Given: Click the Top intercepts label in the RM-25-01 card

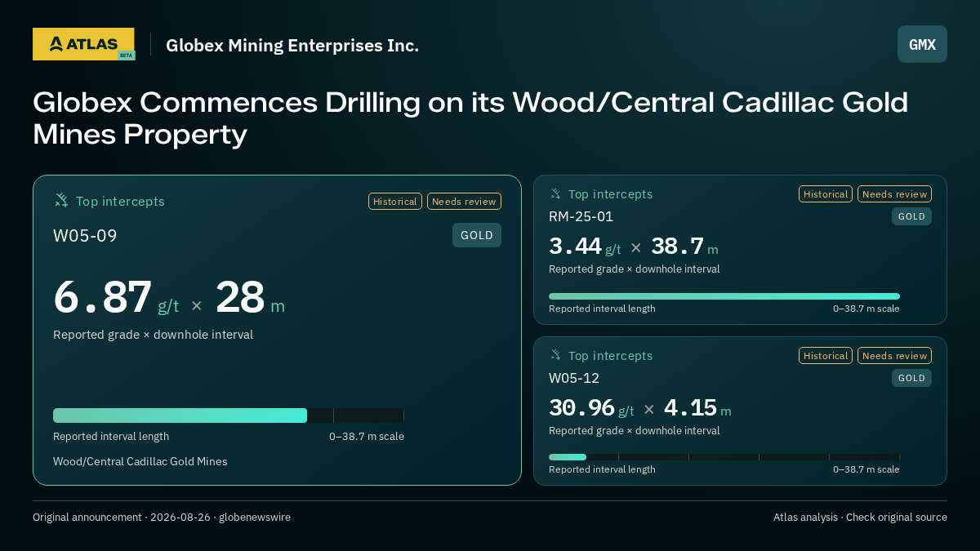Looking at the screenshot, I should click(x=610, y=194).
